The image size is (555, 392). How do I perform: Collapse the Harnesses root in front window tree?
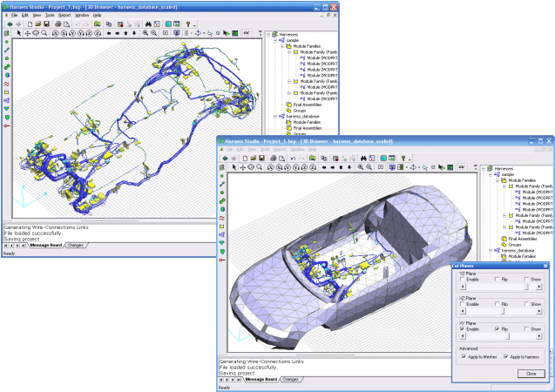click(484, 168)
